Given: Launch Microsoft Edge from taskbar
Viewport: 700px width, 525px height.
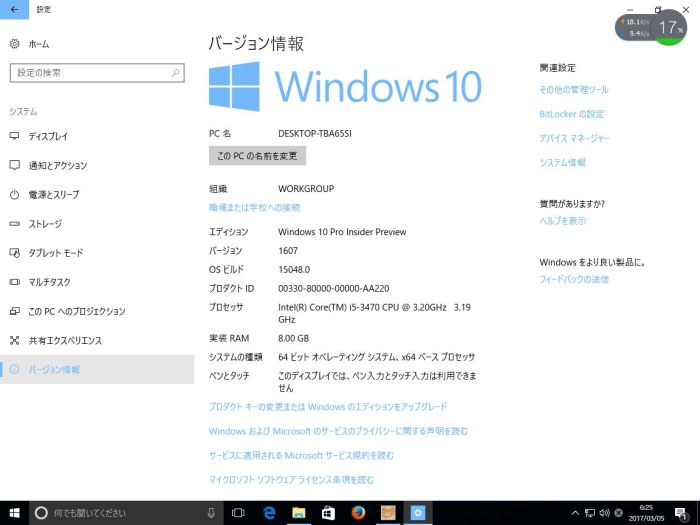Looking at the screenshot, I should [269, 513].
